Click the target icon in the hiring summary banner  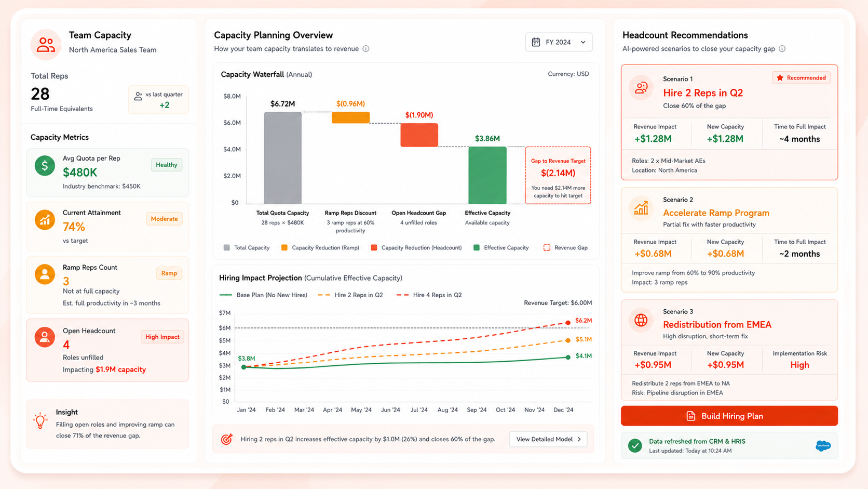coord(226,439)
